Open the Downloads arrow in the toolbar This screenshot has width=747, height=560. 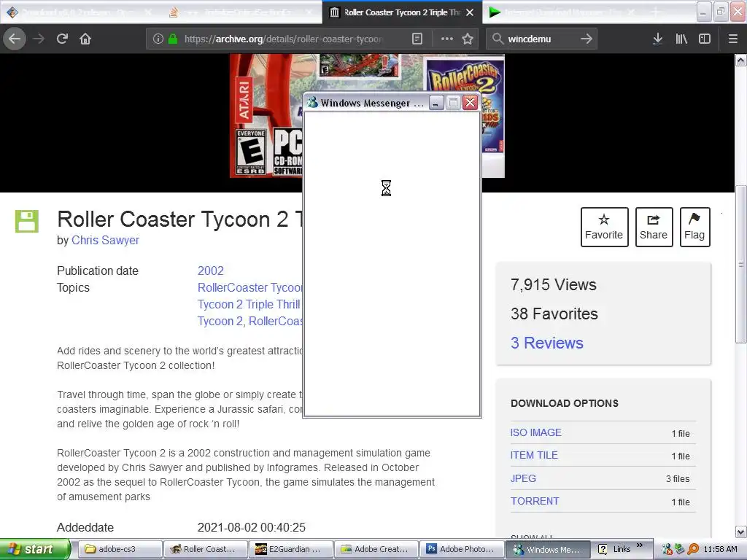[657, 39]
